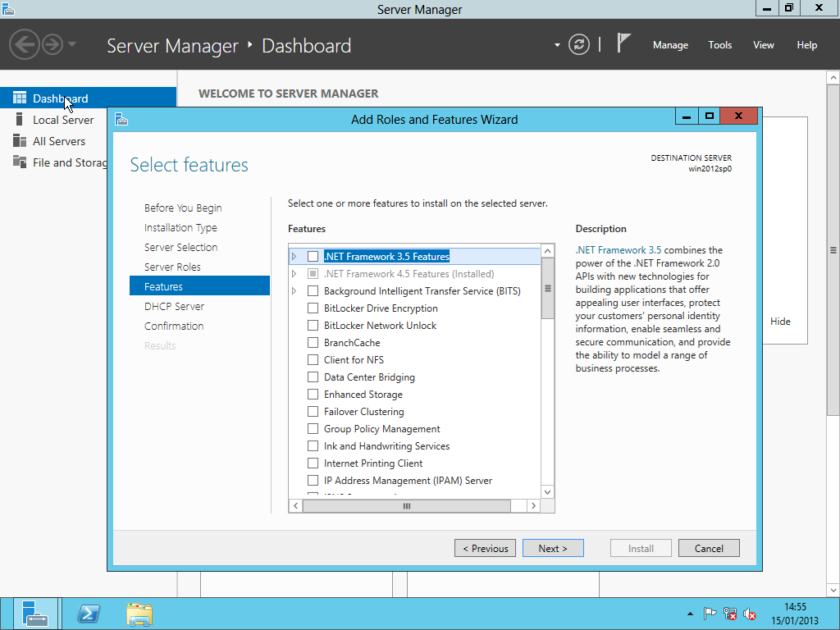
Task: Open All Servers in sidebar
Action: pos(58,141)
